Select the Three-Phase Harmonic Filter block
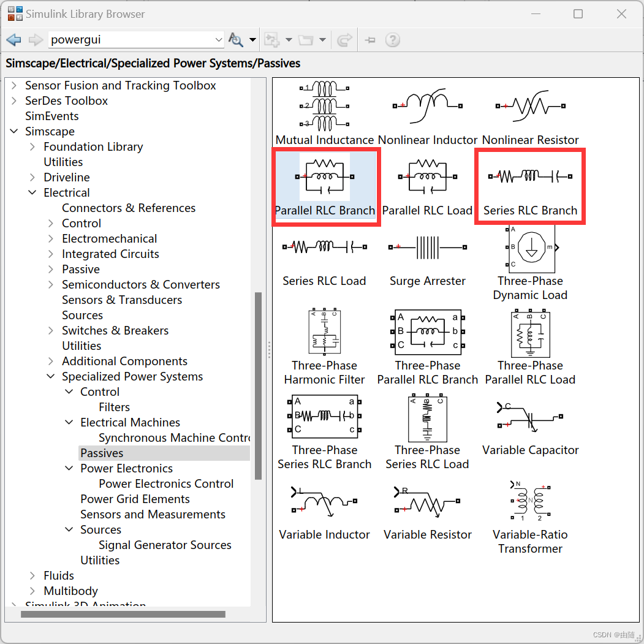Screen dimensions: 644x644 [324, 347]
